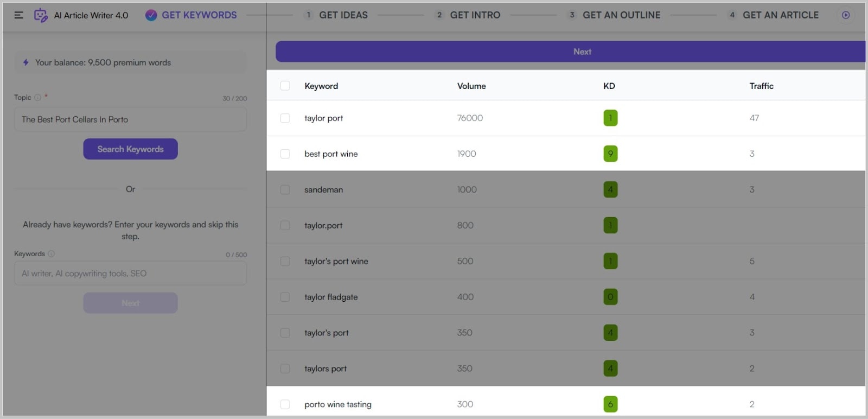The width and height of the screenshot is (868, 419).
Task: Click the checkmark icon beside GET KEYWORDS
Action: pyautogui.click(x=151, y=15)
